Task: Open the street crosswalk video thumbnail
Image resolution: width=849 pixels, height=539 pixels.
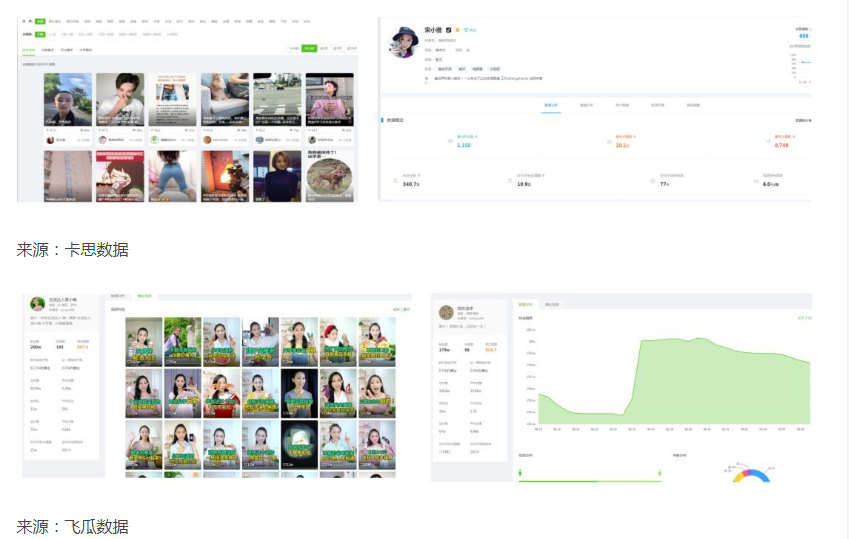Action: [277, 100]
